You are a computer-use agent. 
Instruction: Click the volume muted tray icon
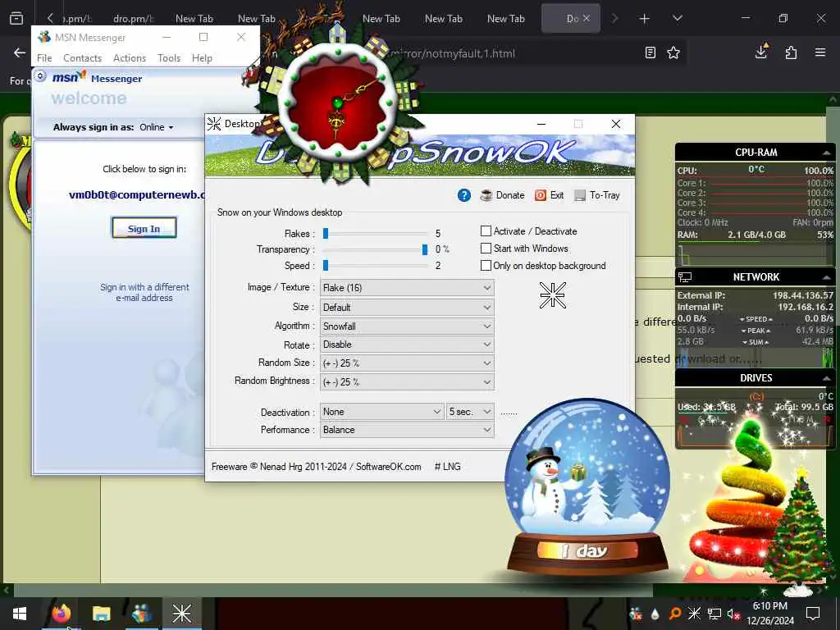point(733,614)
